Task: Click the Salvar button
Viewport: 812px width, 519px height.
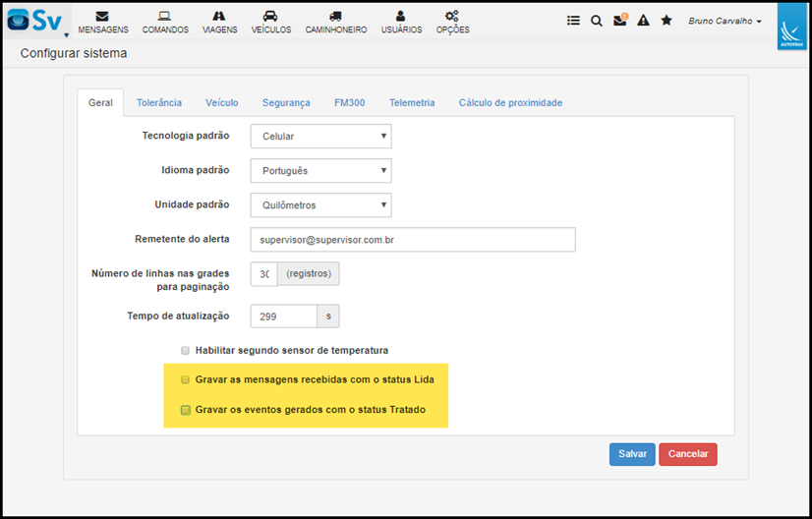Action: pos(632,454)
